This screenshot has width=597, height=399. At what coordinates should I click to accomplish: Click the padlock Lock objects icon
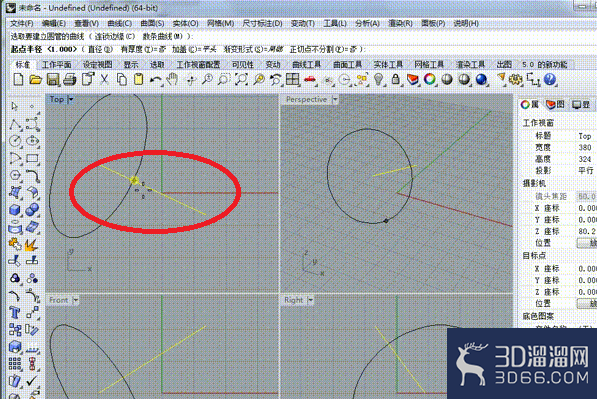(396, 79)
